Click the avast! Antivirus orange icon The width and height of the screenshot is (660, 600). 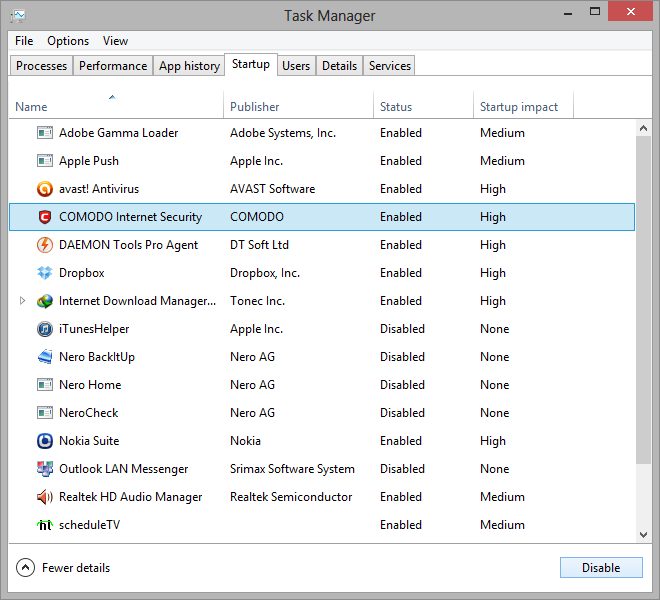45,189
